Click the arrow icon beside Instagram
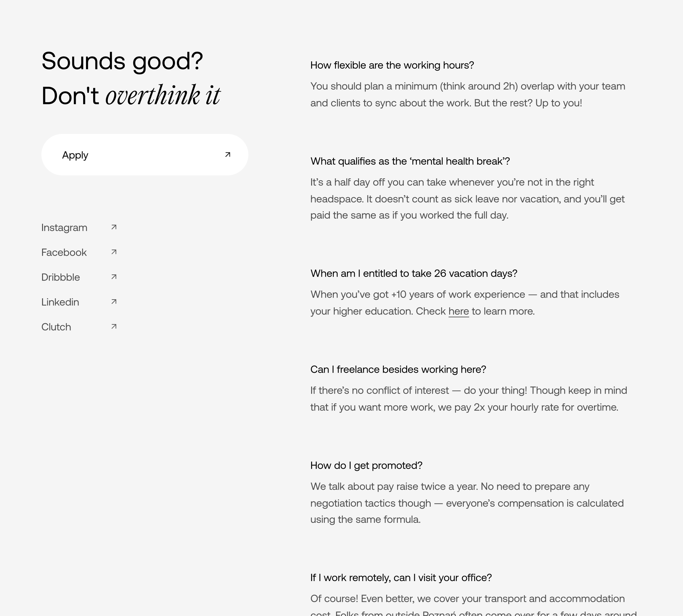This screenshot has height=616, width=683. (114, 227)
